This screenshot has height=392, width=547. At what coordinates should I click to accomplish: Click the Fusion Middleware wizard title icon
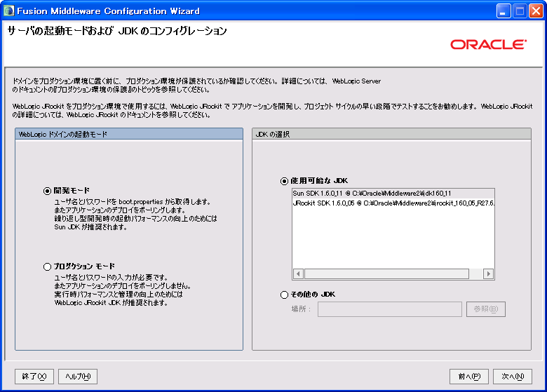8,11
